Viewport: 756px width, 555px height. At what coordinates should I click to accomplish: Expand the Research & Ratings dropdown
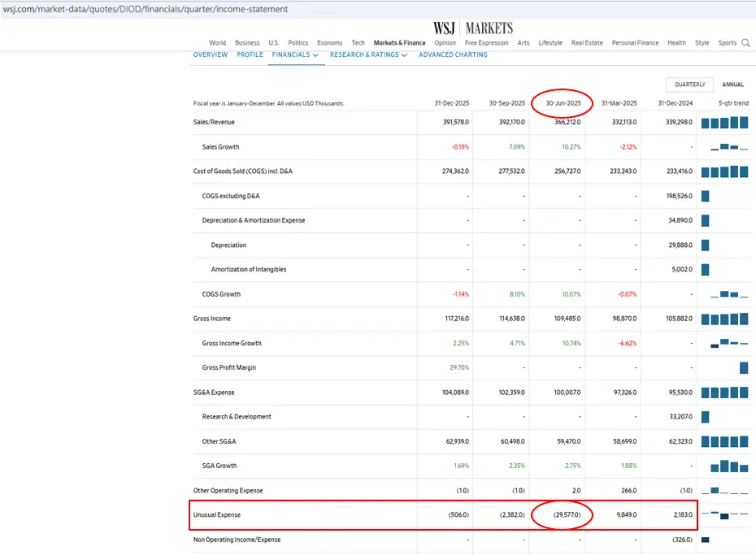368,55
